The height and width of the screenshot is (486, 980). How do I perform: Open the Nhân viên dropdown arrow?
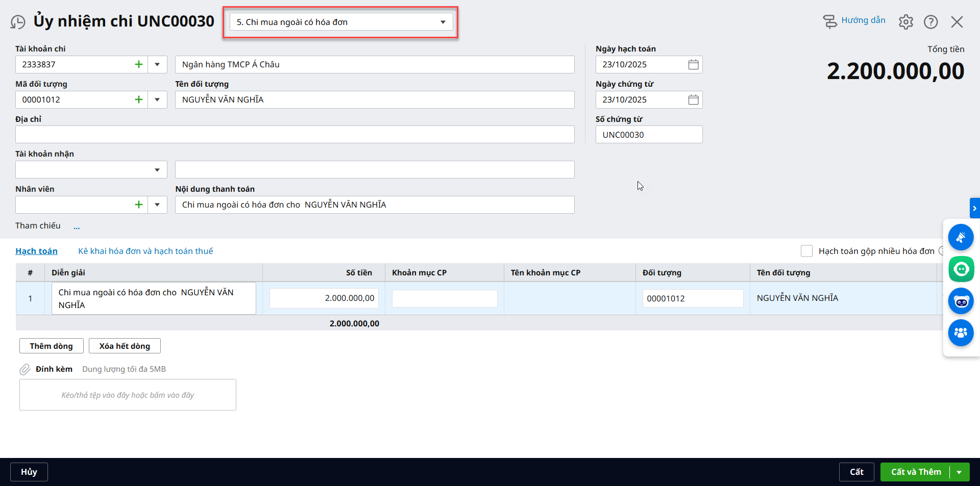pyautogui.click(x=157, y=205)
